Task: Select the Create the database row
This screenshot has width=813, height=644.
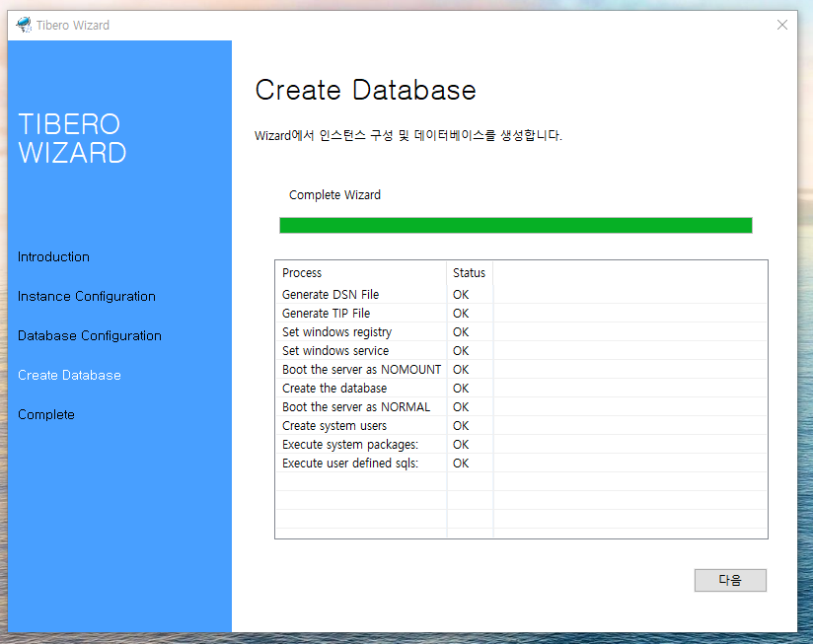Action: click(521, 388)
